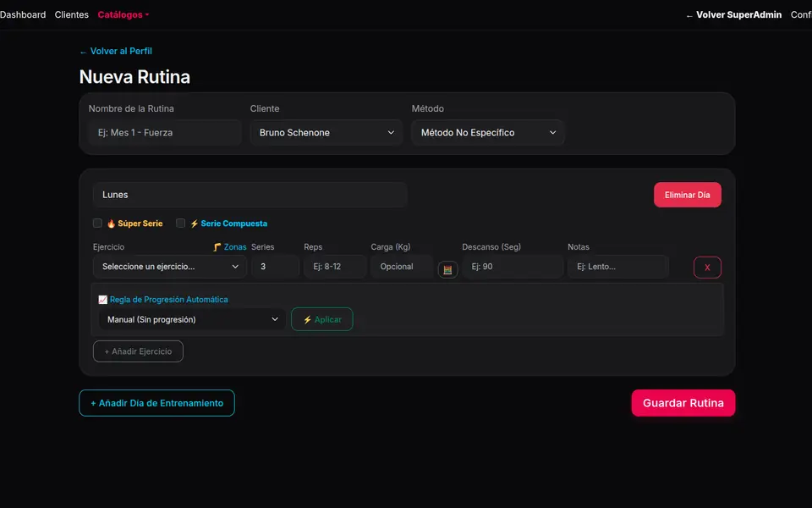Expand the Manual (Sin progresión) dropdown
Screen dimensions: 812x508
click(192, 319)
